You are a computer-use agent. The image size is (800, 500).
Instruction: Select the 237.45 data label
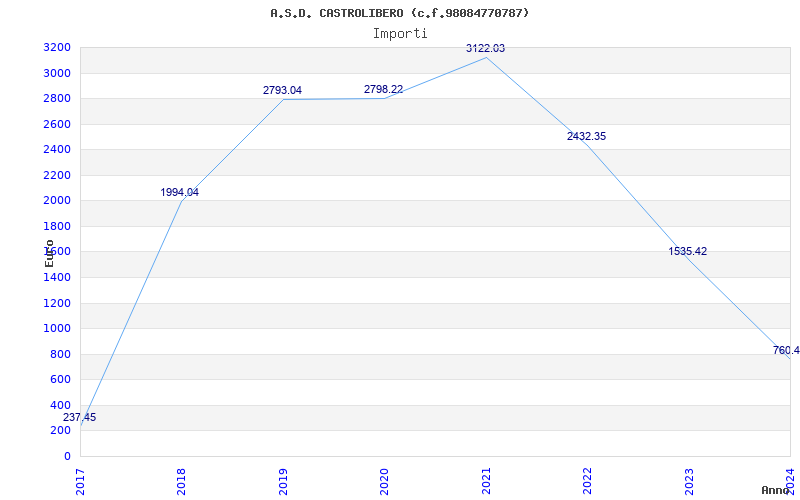(x=80, y=417)
